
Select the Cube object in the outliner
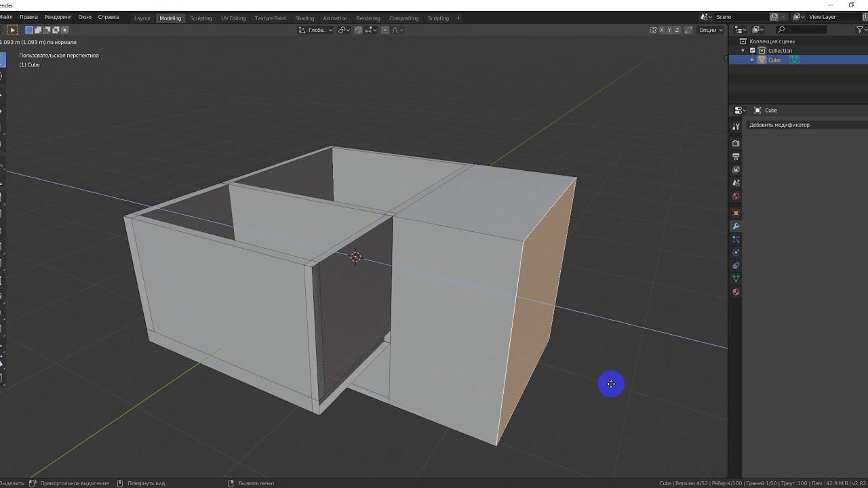774,60
